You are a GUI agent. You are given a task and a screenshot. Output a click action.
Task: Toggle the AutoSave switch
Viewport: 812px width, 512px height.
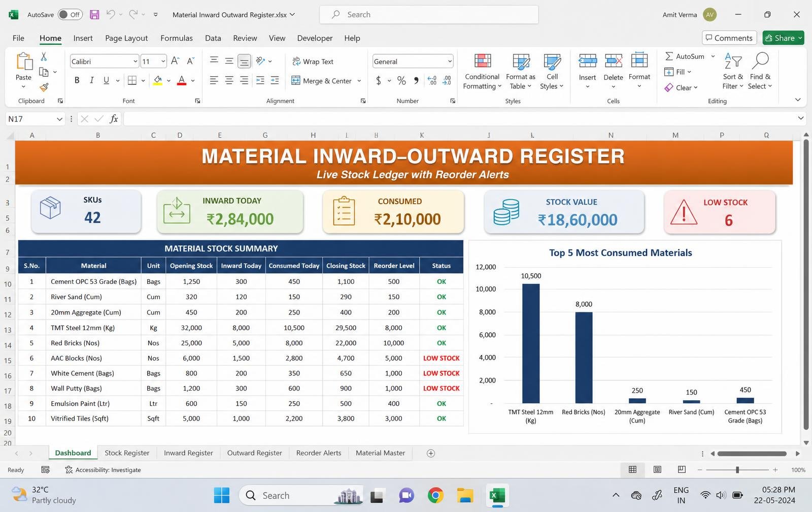70,15
